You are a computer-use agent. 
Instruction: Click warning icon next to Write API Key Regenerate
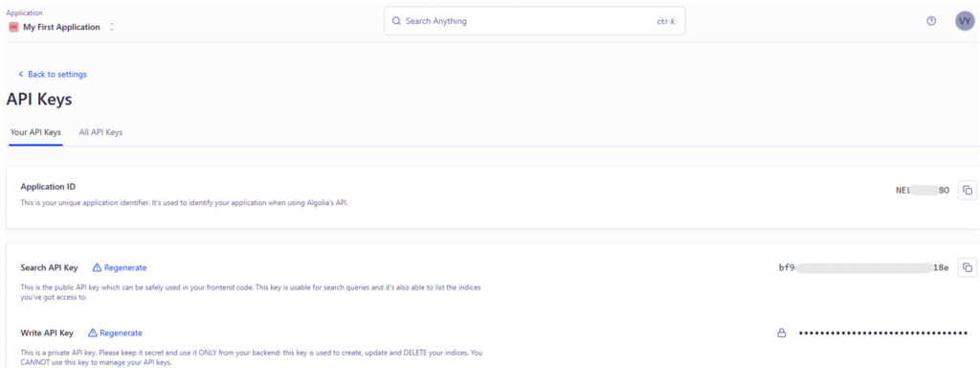tap(93, 333)
